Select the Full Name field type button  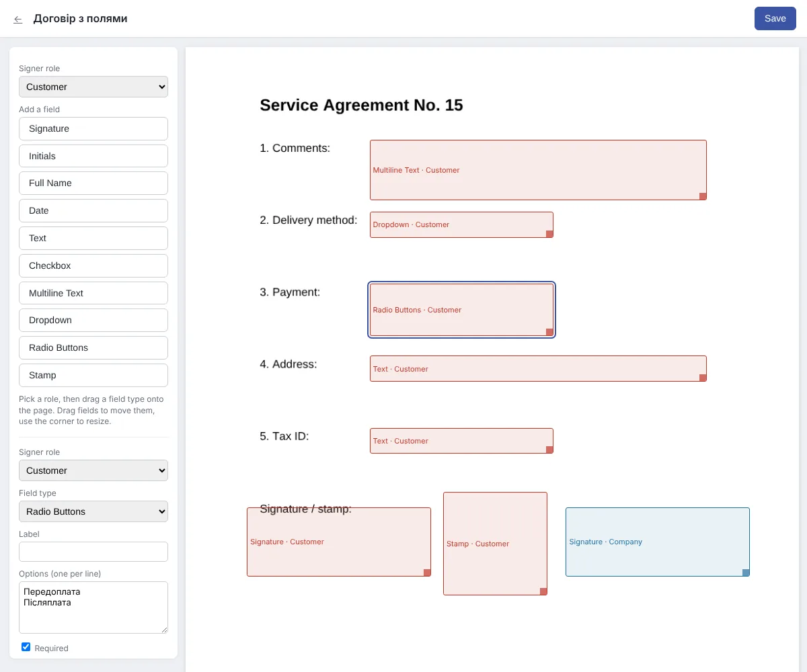coord(93,183)
